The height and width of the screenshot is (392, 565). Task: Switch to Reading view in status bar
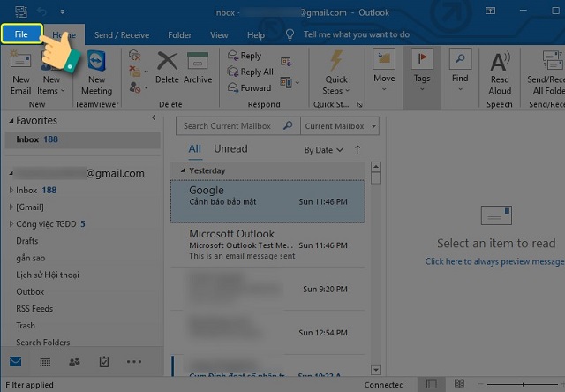click(459, 384)
